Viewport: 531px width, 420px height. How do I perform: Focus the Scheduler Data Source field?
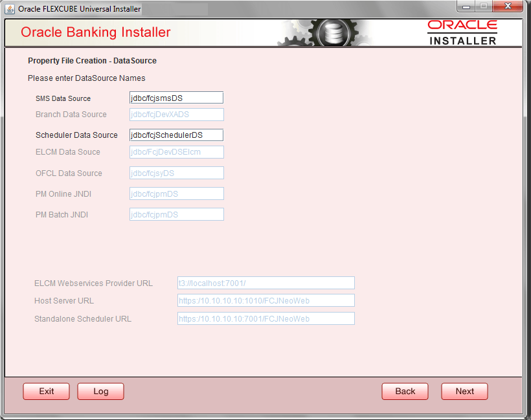[x=176, y=135]
